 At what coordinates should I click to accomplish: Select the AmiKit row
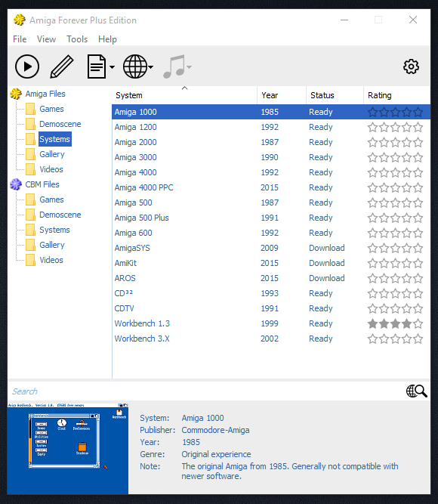coord(271,263)
